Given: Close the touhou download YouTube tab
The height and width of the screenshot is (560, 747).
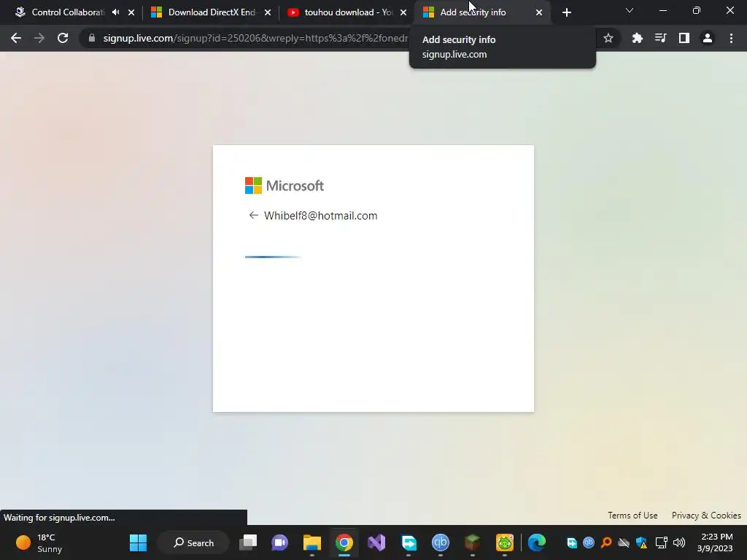Looking at the screenshot, I should pos(403,12).
